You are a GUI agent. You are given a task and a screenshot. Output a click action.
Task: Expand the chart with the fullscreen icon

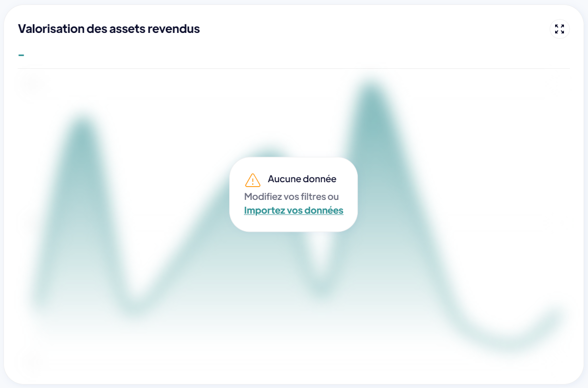pyautogui.click(x=559, y=29)
